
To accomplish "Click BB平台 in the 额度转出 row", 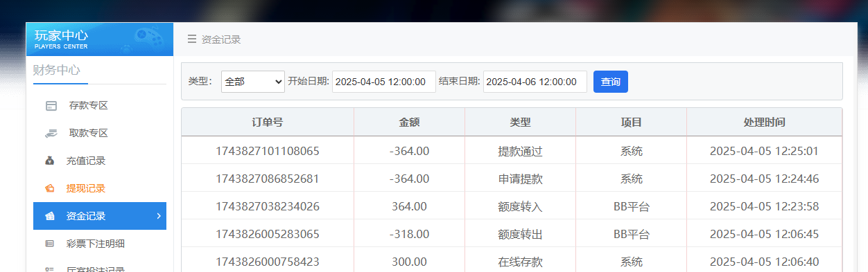I will pos(631,234).
